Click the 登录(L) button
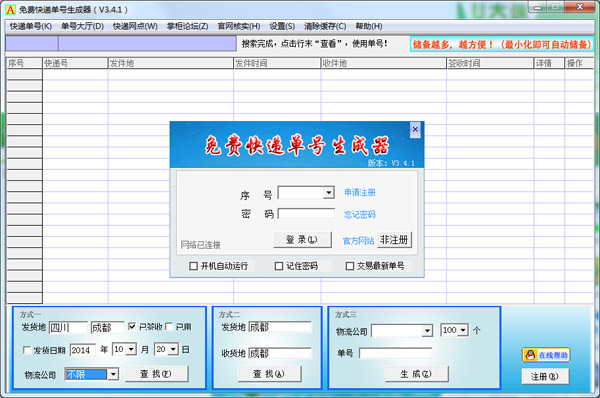This screenshot has height=398, width=600. tap(302, 240)
